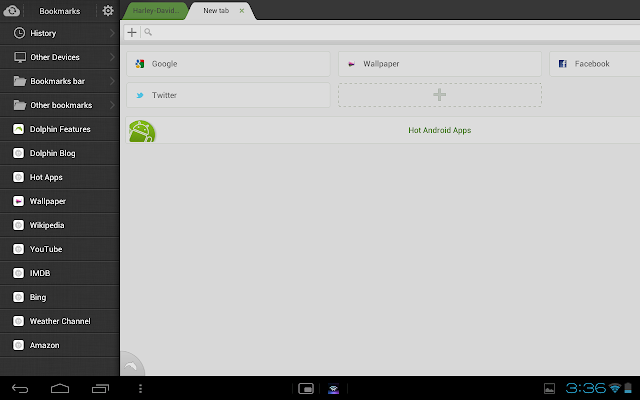Tap the Android home button
The width and height of the screenshot is (640, 400).
[x=60, y=388]
